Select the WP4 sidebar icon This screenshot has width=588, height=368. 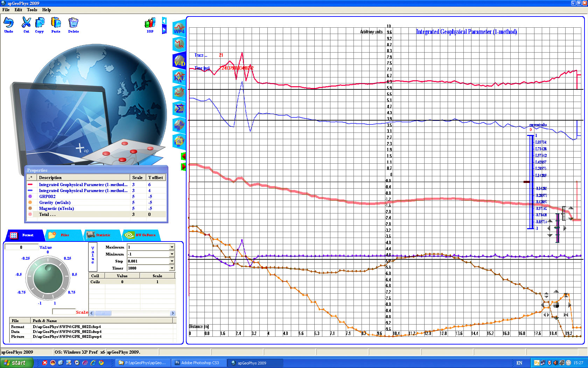[x=179, y=28]
